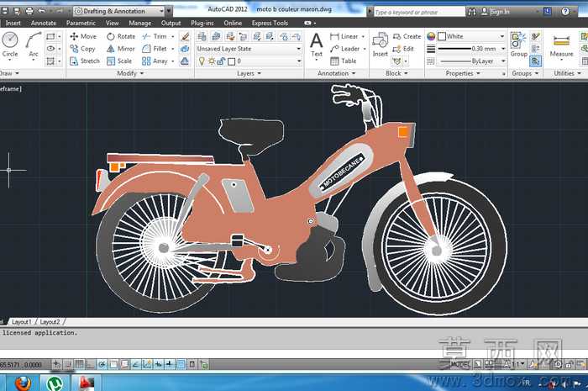
Task: Expand the Block panel
Action: tap(396, 73)
